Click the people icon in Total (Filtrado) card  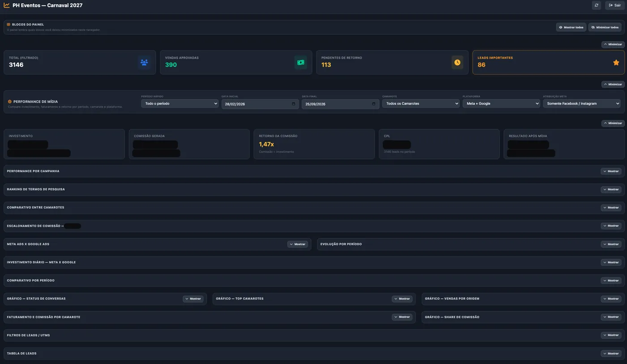144,63
